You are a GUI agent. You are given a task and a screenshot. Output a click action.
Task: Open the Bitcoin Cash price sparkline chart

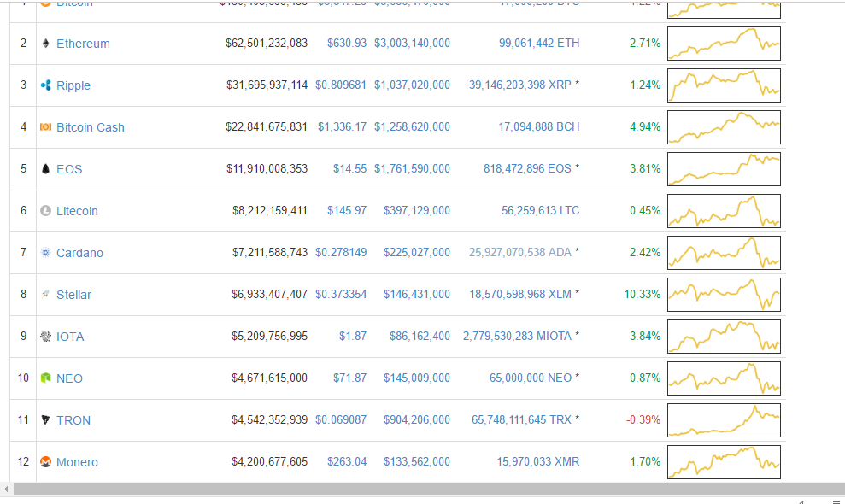pos(724,127)
